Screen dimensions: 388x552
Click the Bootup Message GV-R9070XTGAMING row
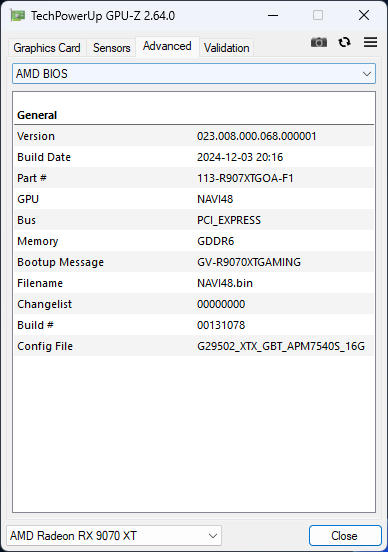(194, 262)
